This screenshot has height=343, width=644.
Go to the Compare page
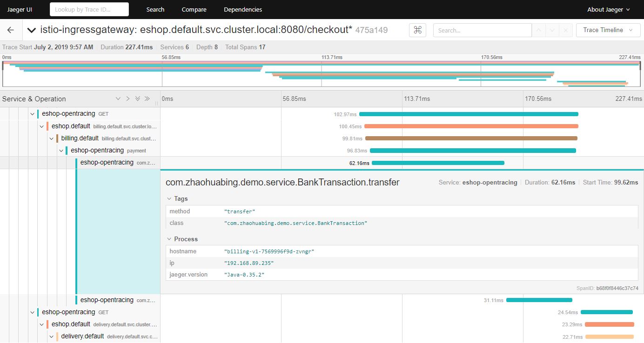coord(194,9)
